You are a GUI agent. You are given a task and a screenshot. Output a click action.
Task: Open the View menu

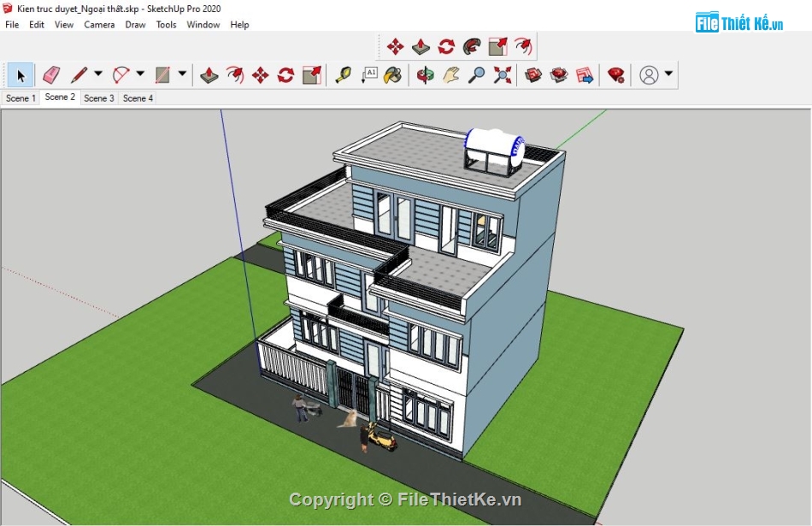[64, 24]
